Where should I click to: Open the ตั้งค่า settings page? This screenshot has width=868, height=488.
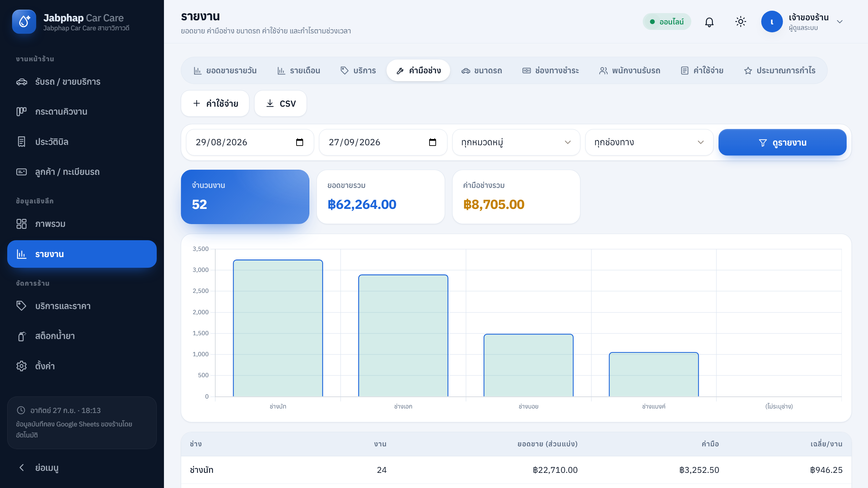(x=82, y=366)
